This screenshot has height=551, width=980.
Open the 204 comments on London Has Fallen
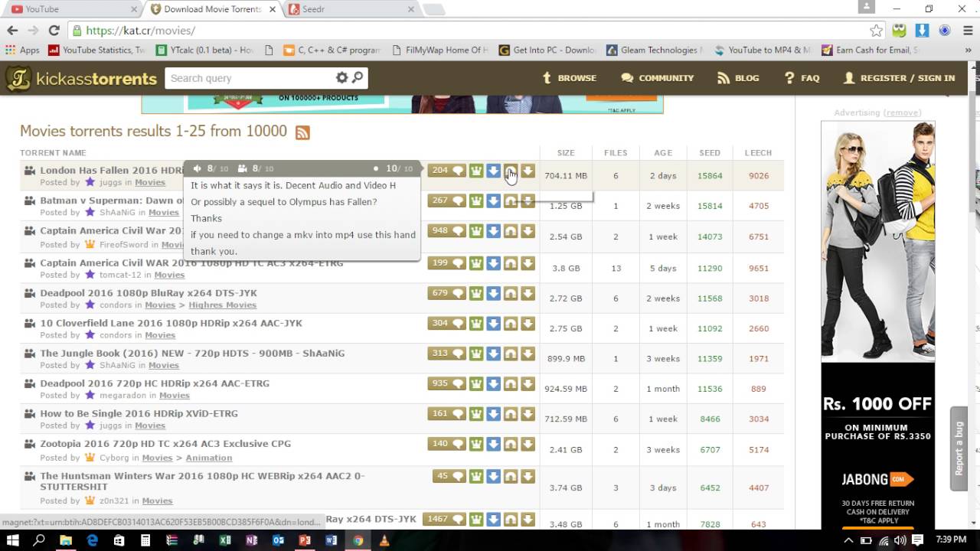pyautogui.click(x=447, y=171)
